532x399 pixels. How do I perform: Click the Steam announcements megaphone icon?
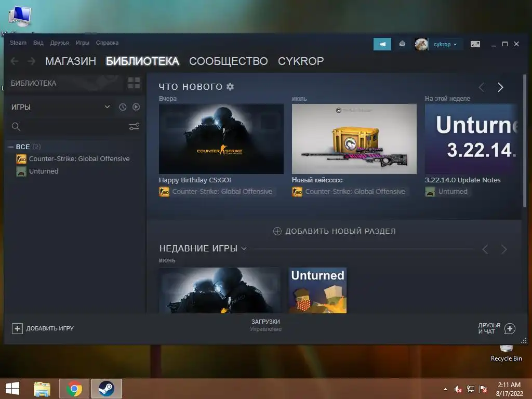[382, 44]
